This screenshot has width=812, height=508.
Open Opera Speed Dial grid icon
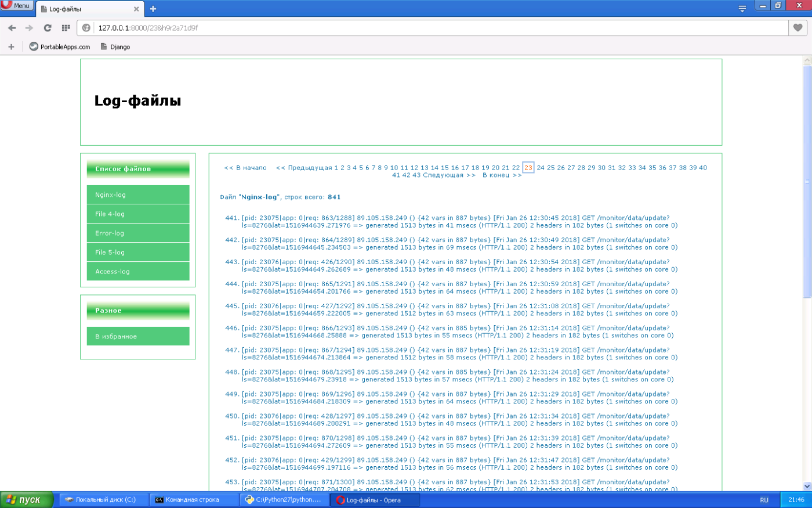(66, 28)
